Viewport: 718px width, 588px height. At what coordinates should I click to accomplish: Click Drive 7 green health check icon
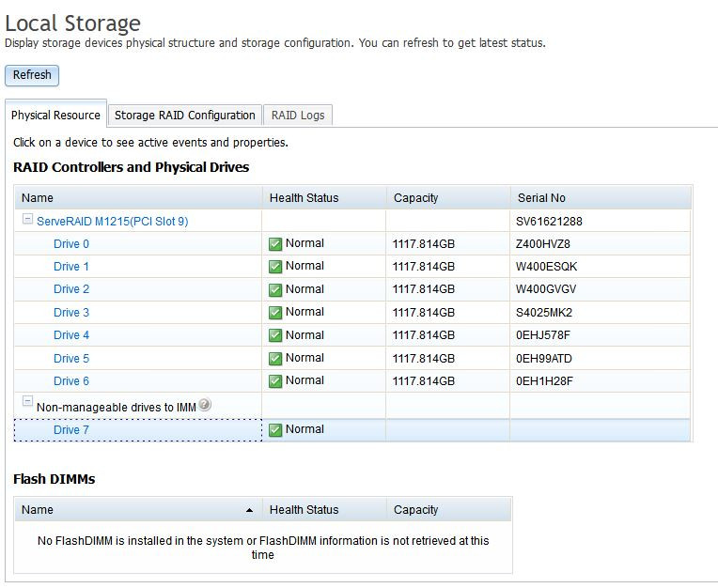[x=275, y=430]
